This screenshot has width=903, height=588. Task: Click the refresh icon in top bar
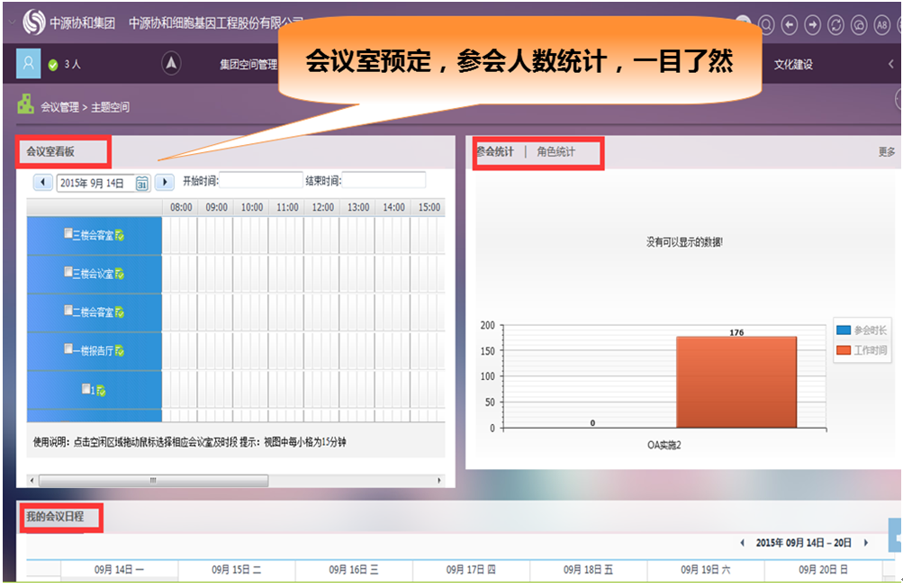[836, 24]
